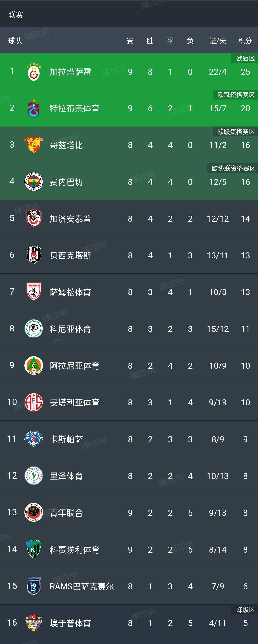258x644 pixels.
Task: Open team page for 贝西克塔斯
Action: pos(70,255)
